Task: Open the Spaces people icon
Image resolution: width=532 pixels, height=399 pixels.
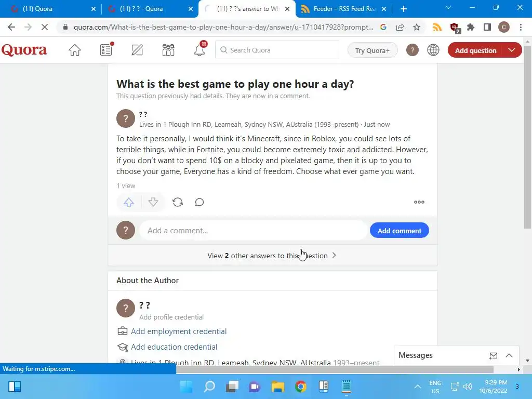Action: tap(168, 50)
